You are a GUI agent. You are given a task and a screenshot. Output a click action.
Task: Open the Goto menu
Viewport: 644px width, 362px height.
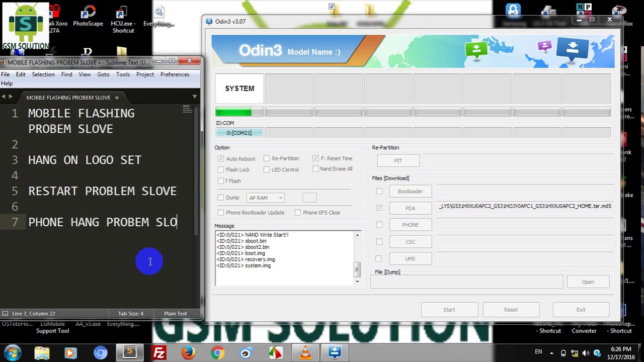tap(103, 74)
